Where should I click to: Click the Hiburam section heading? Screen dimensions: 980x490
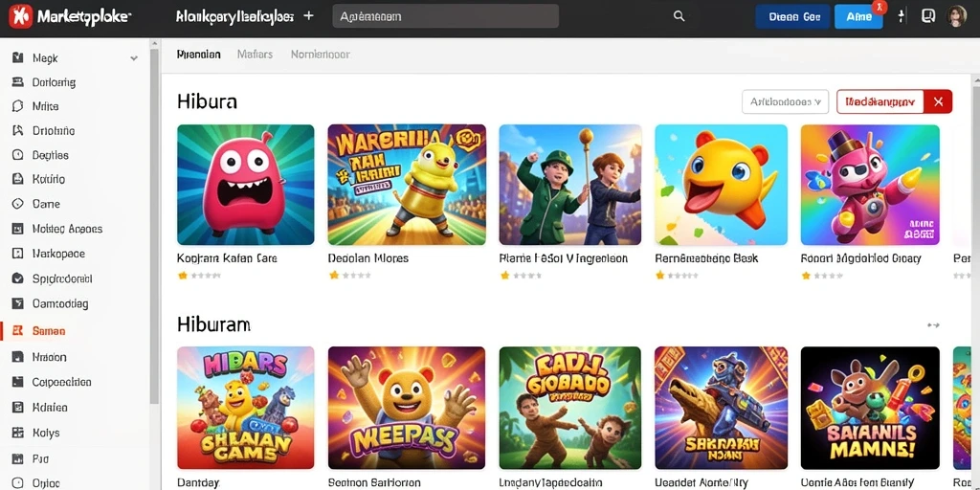[213, 324]
